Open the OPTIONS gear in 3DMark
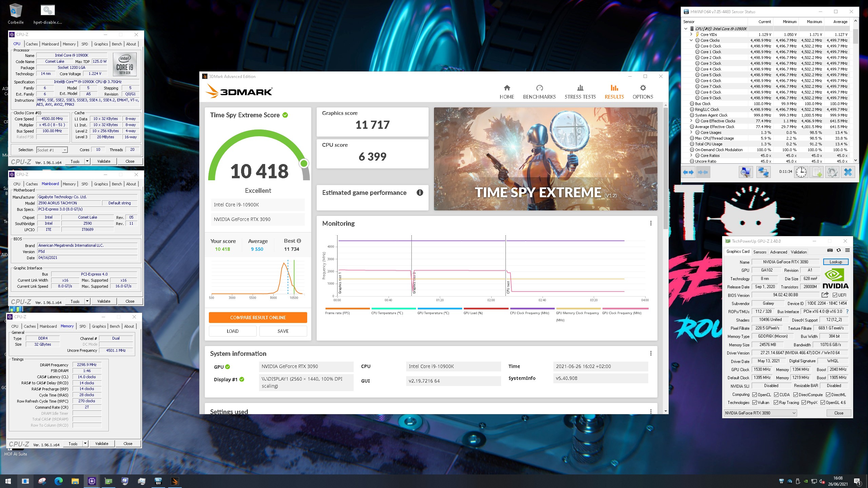 (643, 92)
